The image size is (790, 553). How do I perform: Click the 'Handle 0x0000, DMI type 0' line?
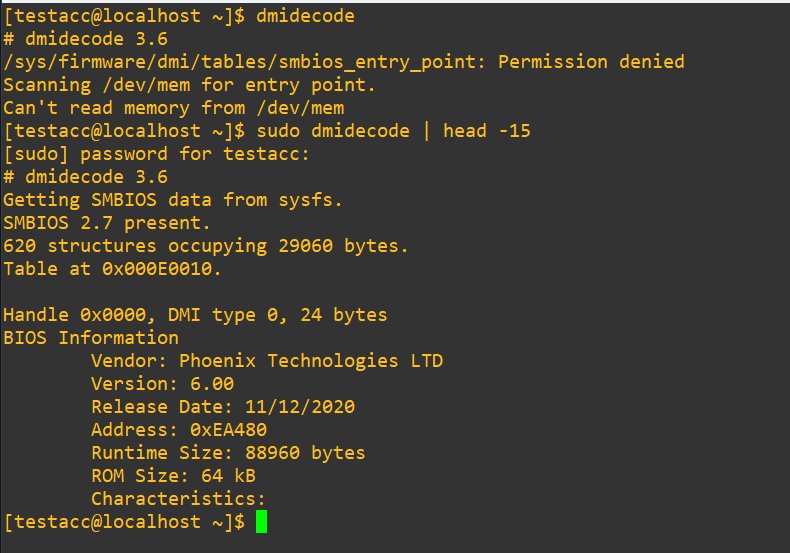point(195,315)
